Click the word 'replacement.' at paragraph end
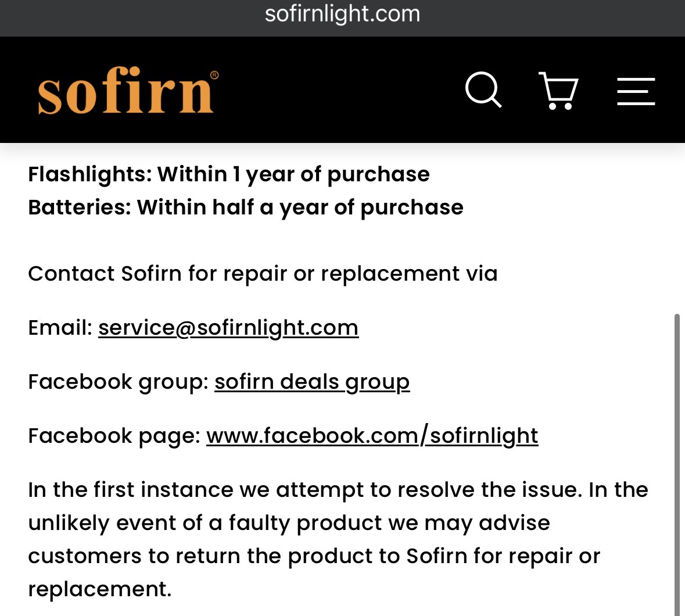The width and height of the screenshot is (685, 616). 99,589
